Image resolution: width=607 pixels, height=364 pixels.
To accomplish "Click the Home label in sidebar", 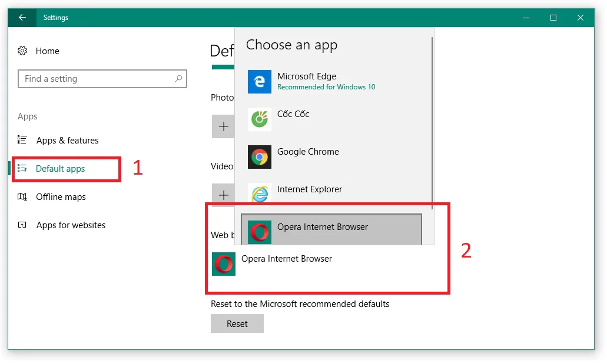I will [47, 51].
